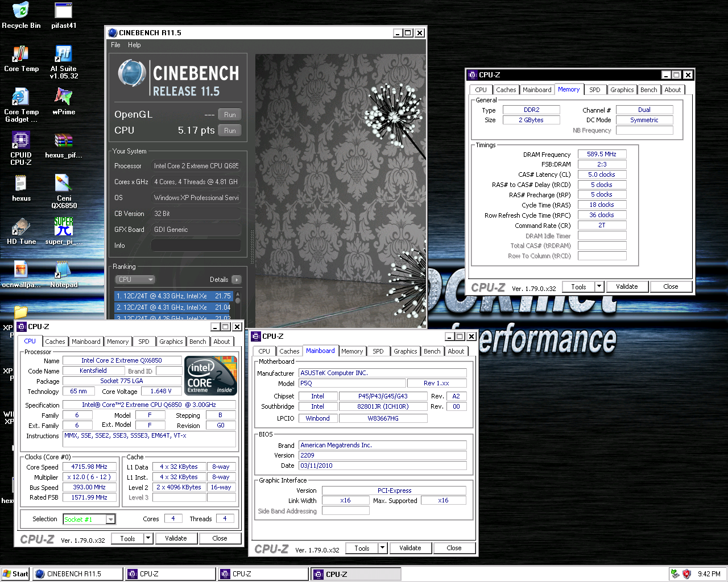Screen dimensions: 728x582
Task: Expand Tools dropdown arrow in Memory CPU-Z window
Action: click(599, 287)
